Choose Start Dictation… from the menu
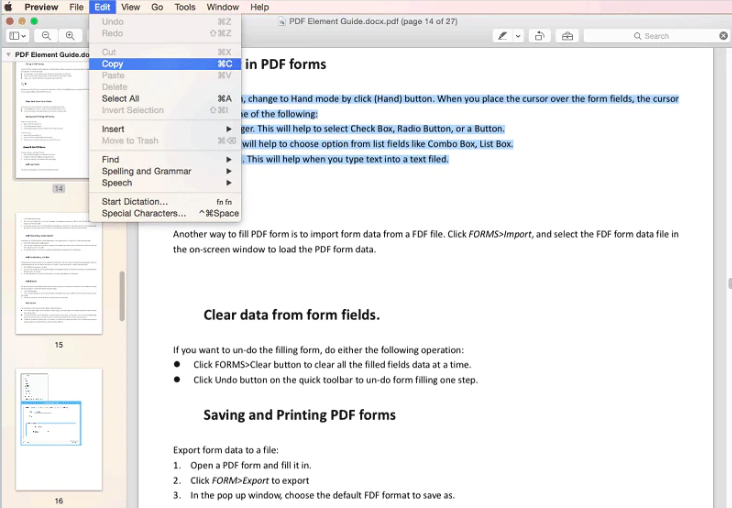Viewport: 732px width, 508px height. 165,202
